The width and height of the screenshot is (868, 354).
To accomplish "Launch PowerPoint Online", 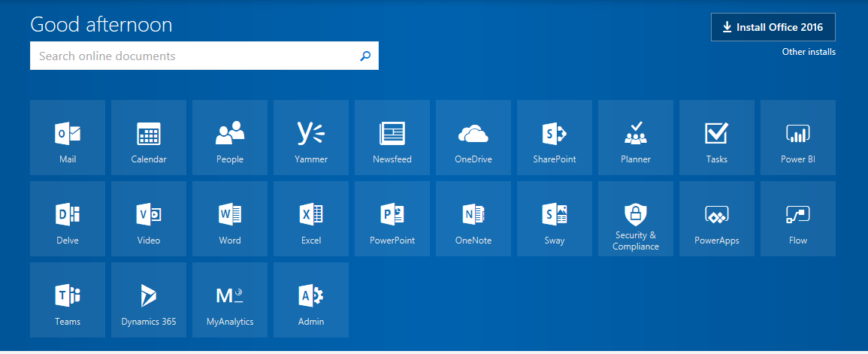I will coord(392,219).
